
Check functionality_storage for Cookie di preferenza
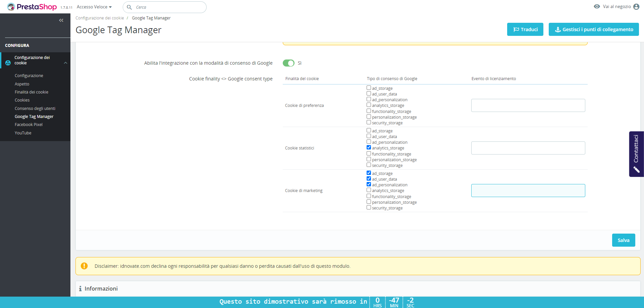369,111
